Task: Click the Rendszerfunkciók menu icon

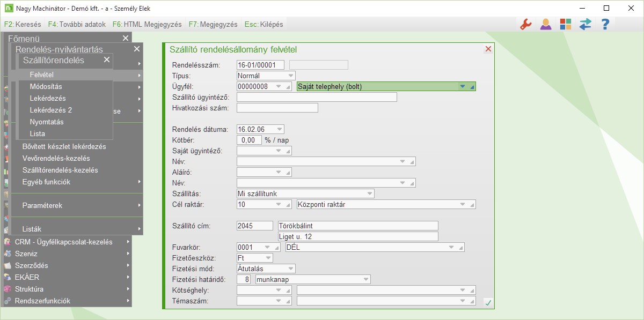Action: [x=8, y=301]
